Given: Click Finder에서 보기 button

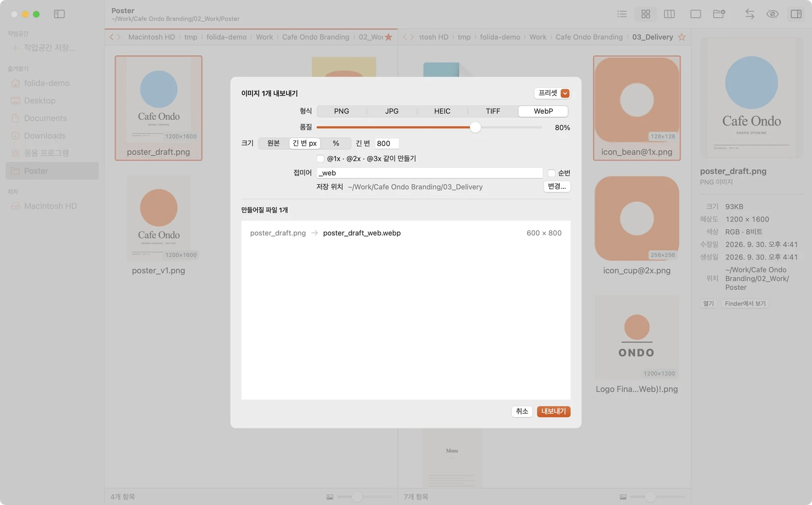Looking at the screenshot, I should click(x=745, y=304).
